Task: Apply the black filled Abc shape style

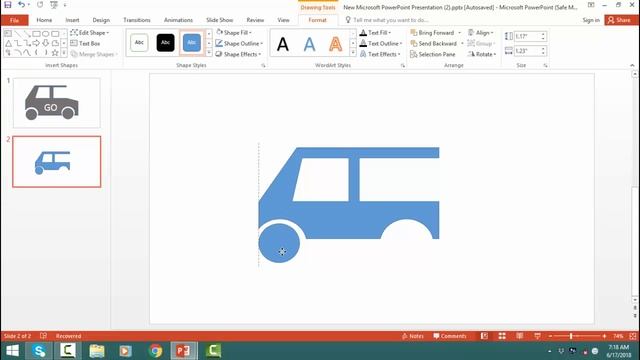Action: [x=165, y=42]
